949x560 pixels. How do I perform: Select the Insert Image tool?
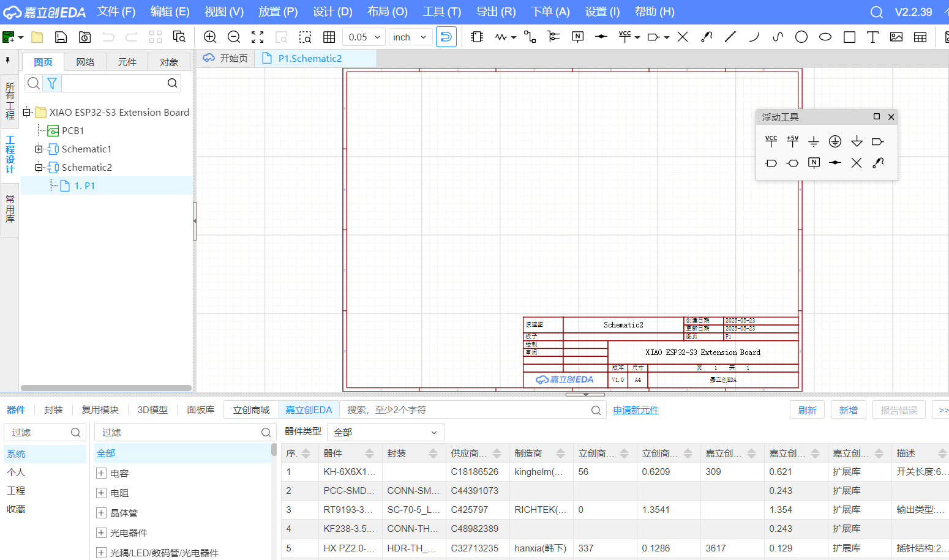click(x=896, y=37)
